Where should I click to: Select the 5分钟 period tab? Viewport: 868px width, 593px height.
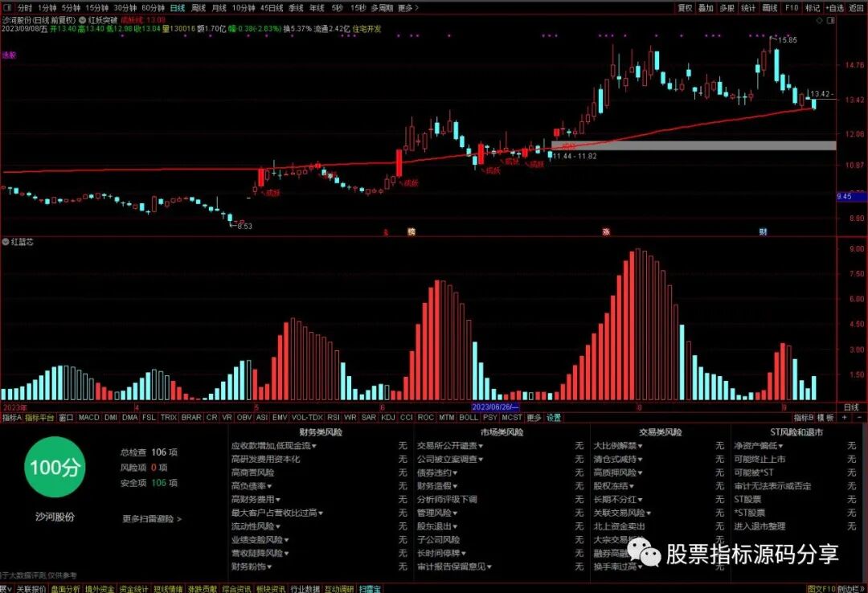point(71,8)
